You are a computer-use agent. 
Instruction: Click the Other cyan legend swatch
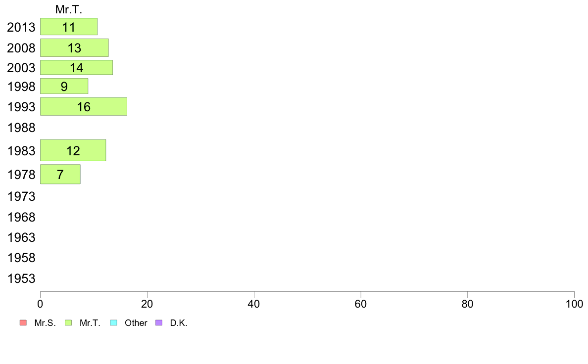[114, 323]
